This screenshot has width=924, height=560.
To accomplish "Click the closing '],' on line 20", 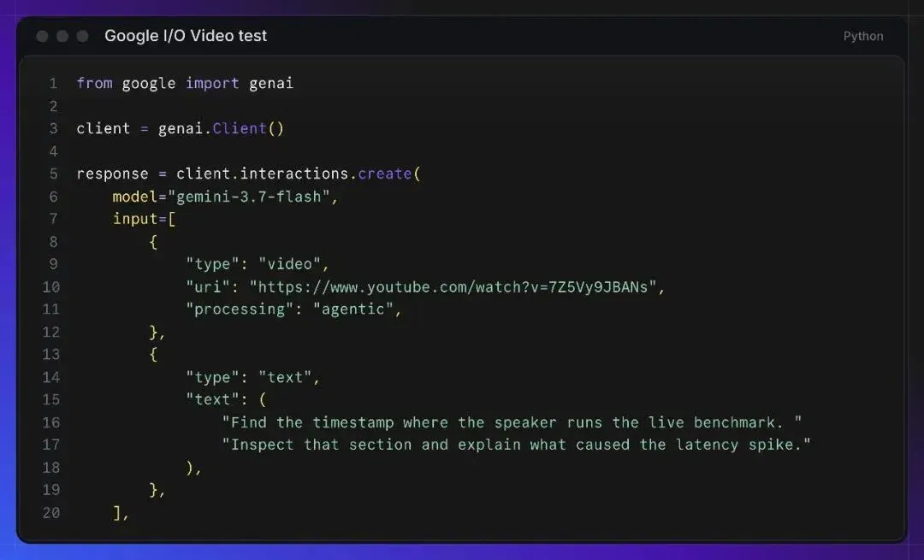I will tap(121, 513).
